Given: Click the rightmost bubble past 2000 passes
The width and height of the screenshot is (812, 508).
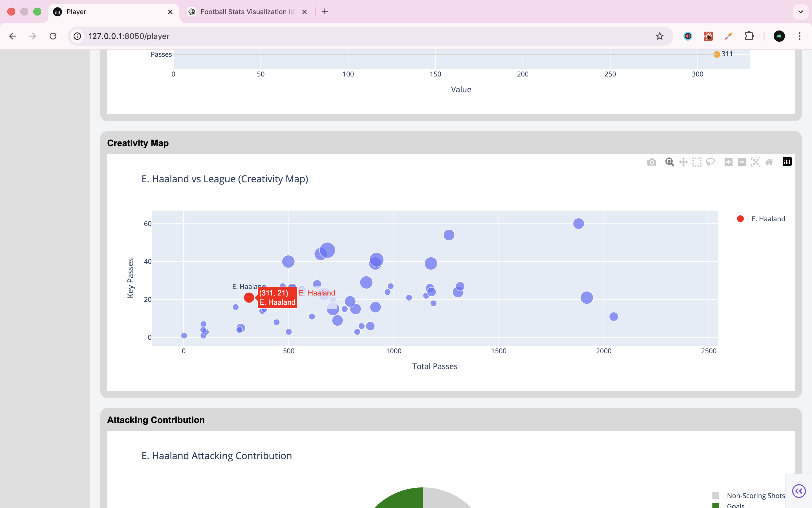Looking at the screenshot, I should point(613,316).
